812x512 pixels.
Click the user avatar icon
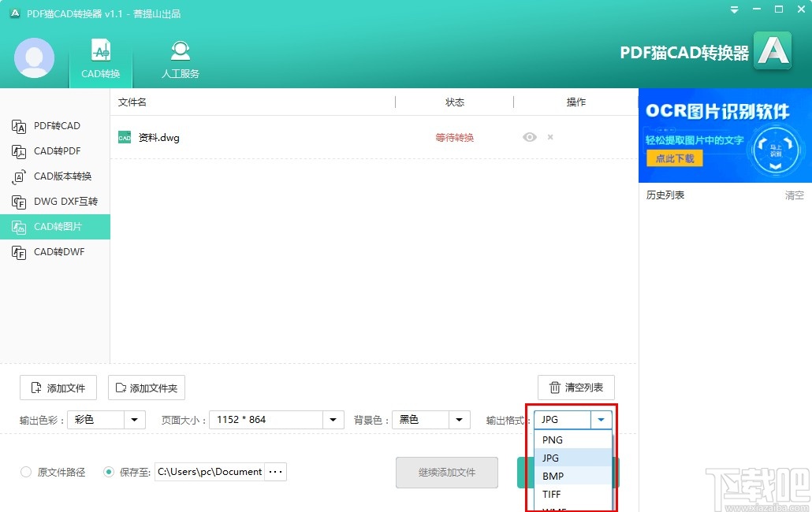(x=34, y=58)
